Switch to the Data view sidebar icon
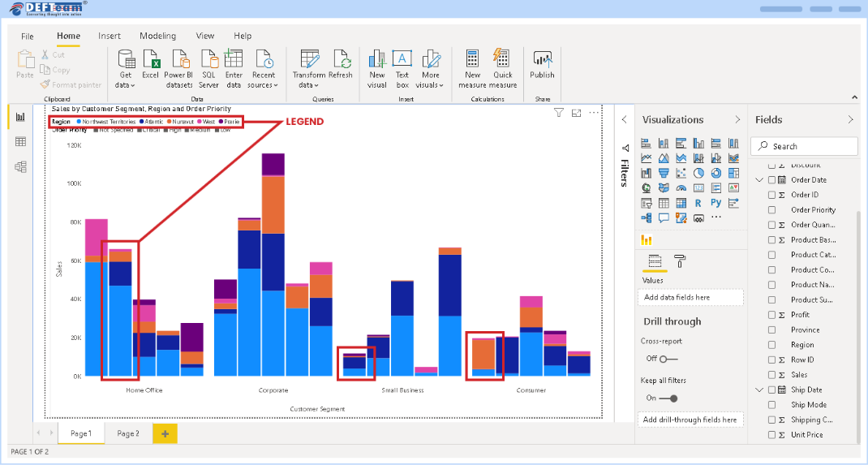The width and height of the screenshot is (868, 465). pos(20,141)
